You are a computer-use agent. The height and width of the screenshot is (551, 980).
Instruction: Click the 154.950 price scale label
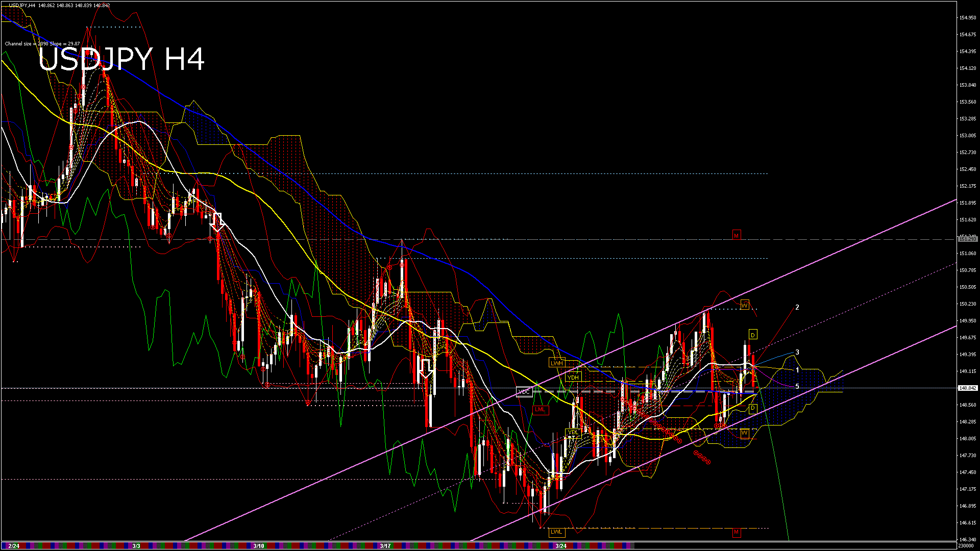968,18
